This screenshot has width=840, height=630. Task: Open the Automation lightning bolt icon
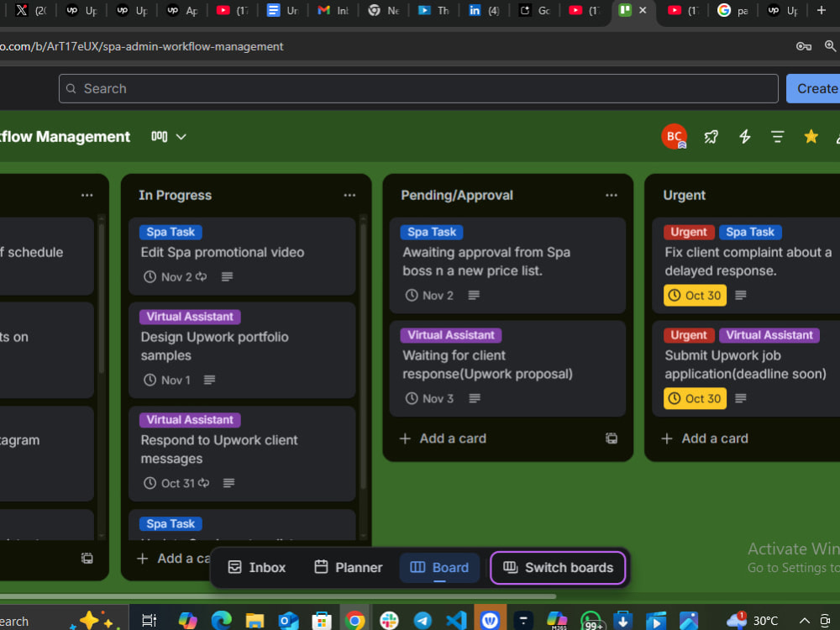(744, 137)
